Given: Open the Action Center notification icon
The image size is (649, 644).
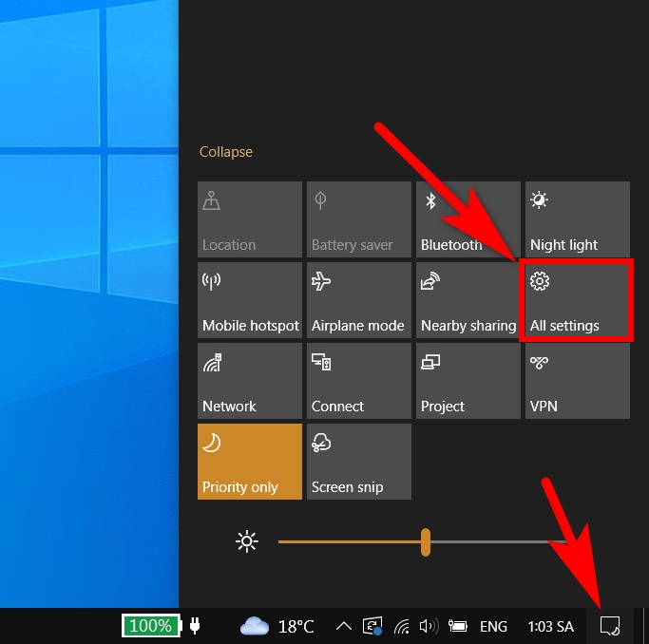Looking at the screenshot, I should (x=610, y=626).
